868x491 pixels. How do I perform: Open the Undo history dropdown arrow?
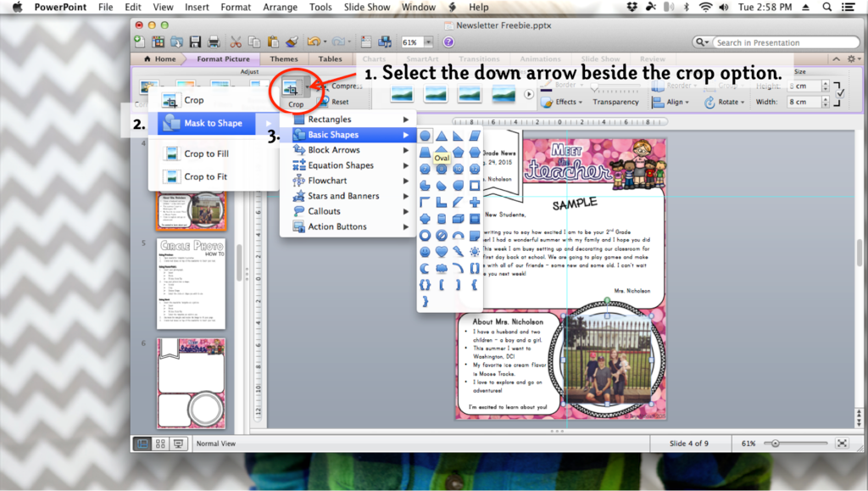325,42
